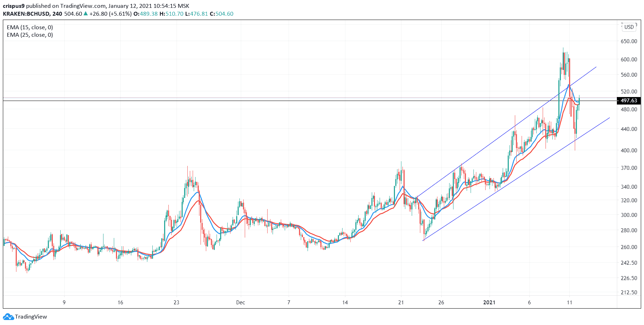The image size is (644, 325).
Task: Click the date label 11 on time axis
Action: tap(569, 303)
